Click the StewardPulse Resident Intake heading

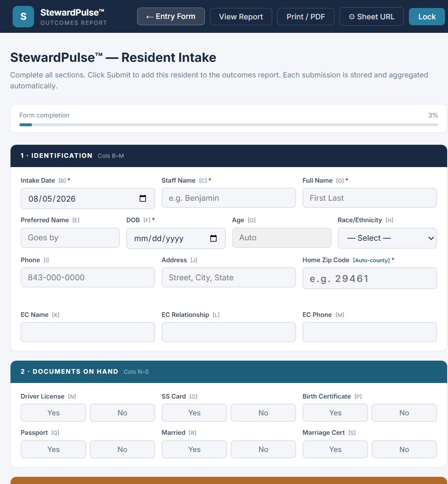[x=113, y=57]
